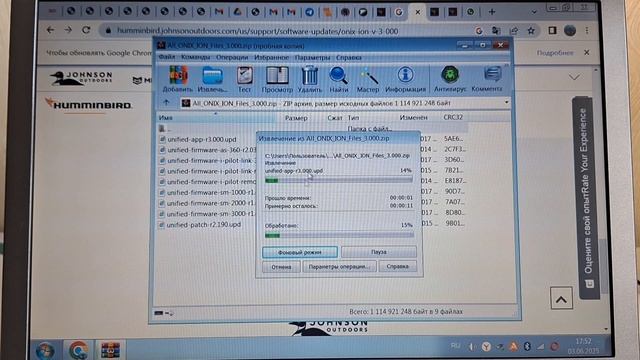Click the translate icon in address bar
The width and height of the screenshot is (640, 360).
click(496, 31)
